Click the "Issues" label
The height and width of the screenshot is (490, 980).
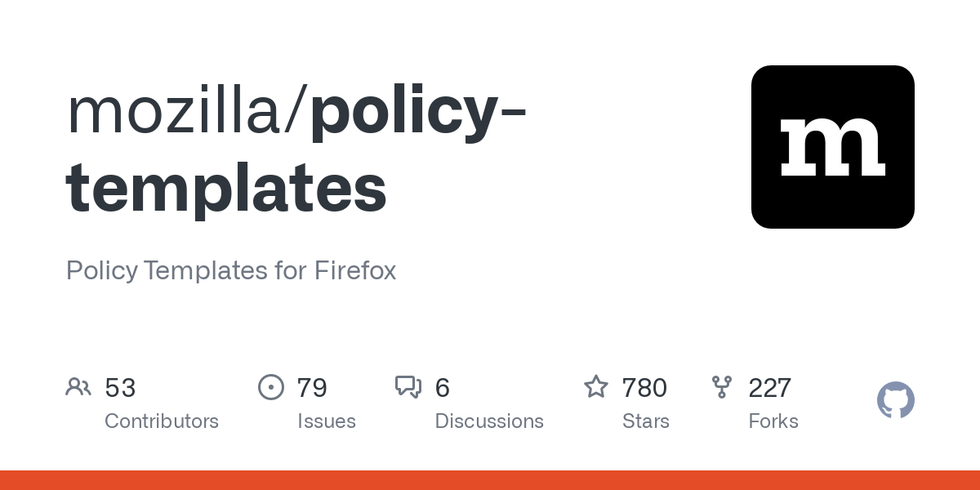tap(326, 421)
